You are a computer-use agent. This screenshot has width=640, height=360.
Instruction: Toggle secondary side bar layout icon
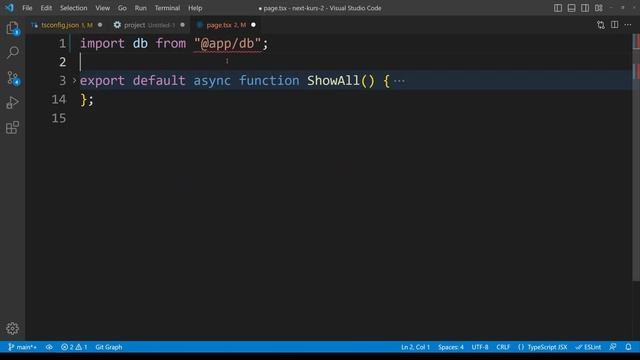click(585, 8)
